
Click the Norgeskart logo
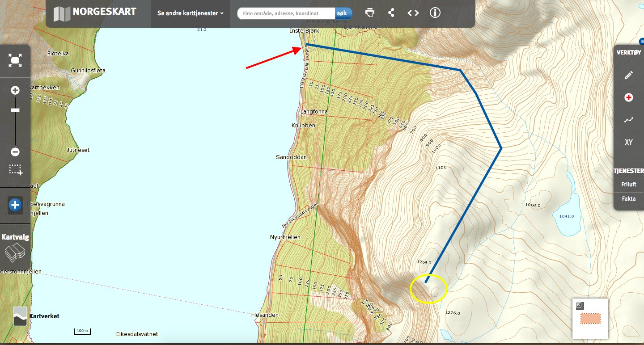(x=94, y=13)
